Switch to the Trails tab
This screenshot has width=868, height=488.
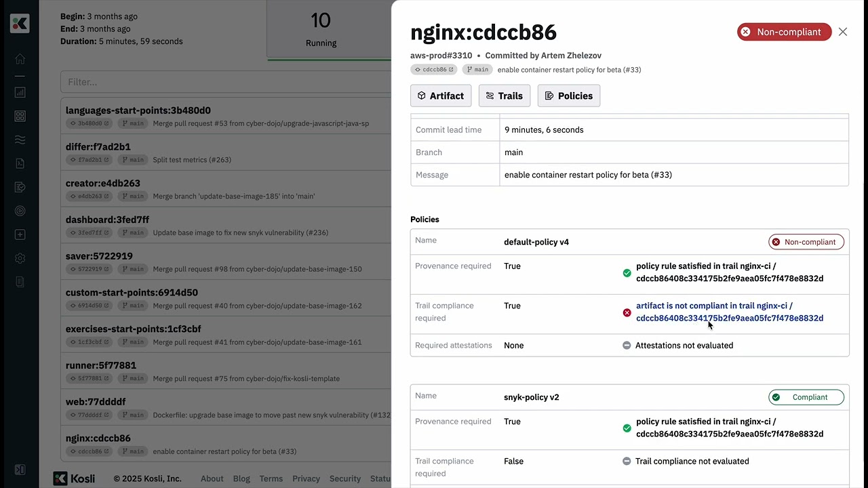point(504,96)
